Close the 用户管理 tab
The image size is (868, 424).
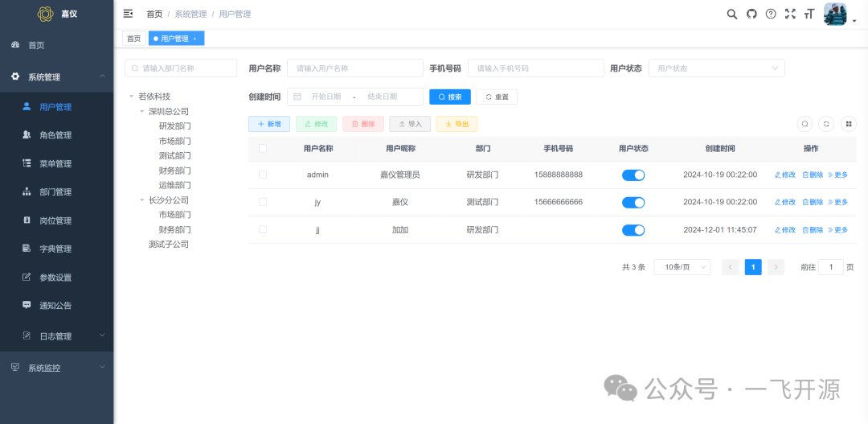[x=194, y=39]
